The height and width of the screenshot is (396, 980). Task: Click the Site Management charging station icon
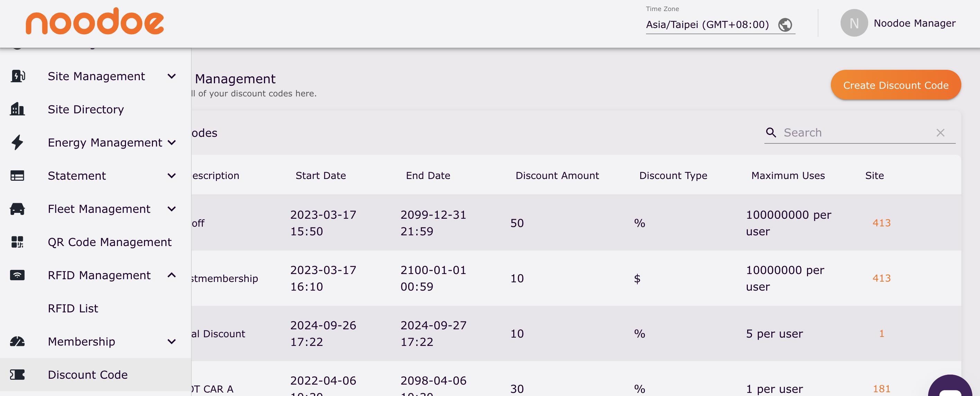click(x=17, y=76)
